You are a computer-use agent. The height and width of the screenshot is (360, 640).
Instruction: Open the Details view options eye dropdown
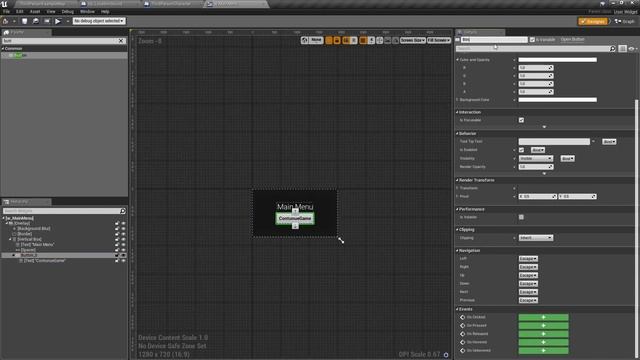(632, 49)
